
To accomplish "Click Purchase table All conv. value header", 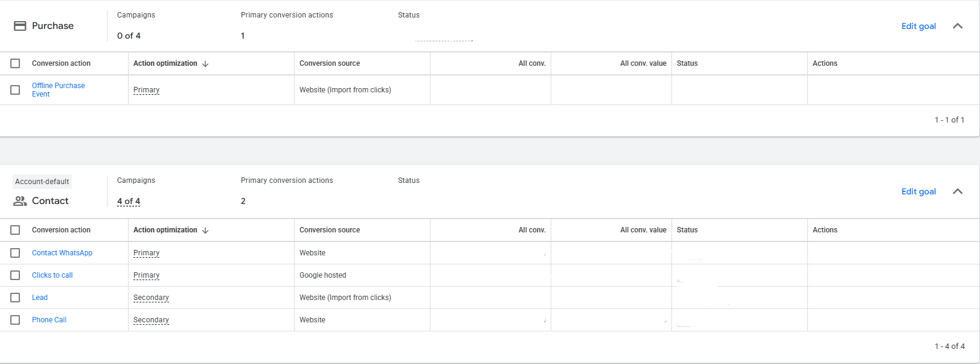I will [643, 63].
